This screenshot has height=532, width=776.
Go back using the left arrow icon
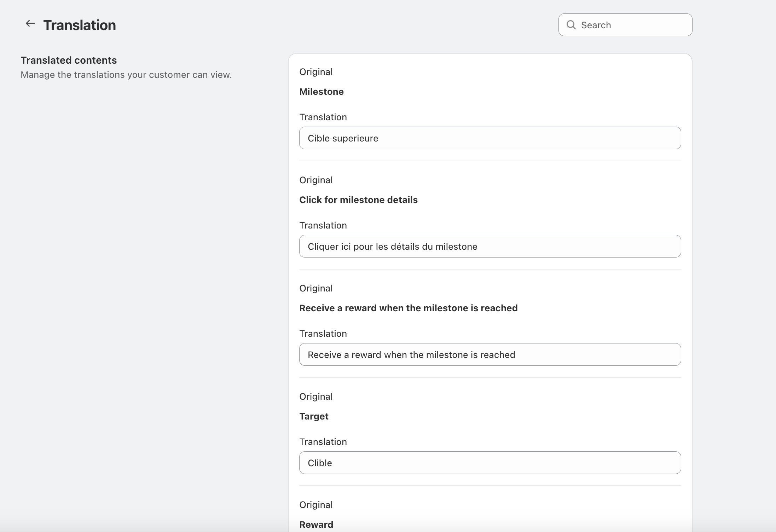tap(30, 24)
